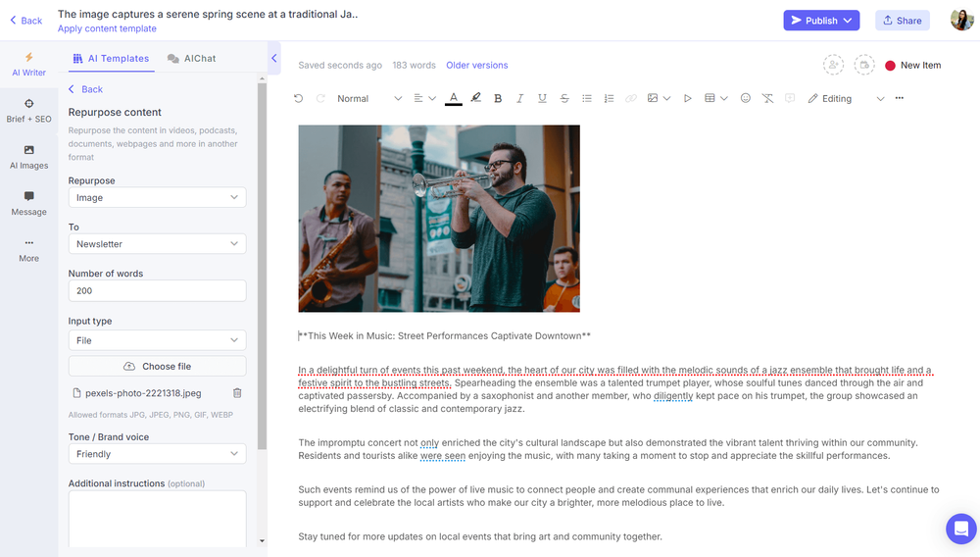Open the Older versions link
Image resolution: width=980 pixels, height=557 pixels.
tap(477, 65)
